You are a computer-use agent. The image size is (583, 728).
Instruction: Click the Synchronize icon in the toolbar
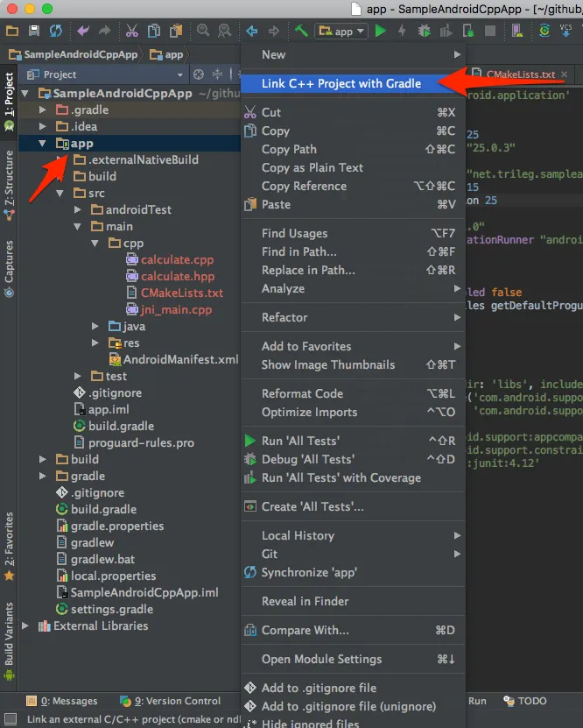click(56, 31)
